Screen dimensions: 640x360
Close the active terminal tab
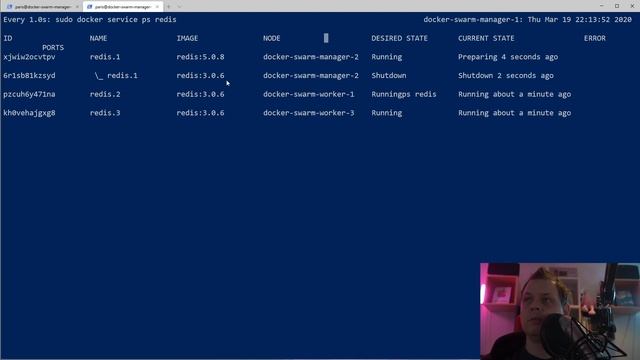[157, 7]
